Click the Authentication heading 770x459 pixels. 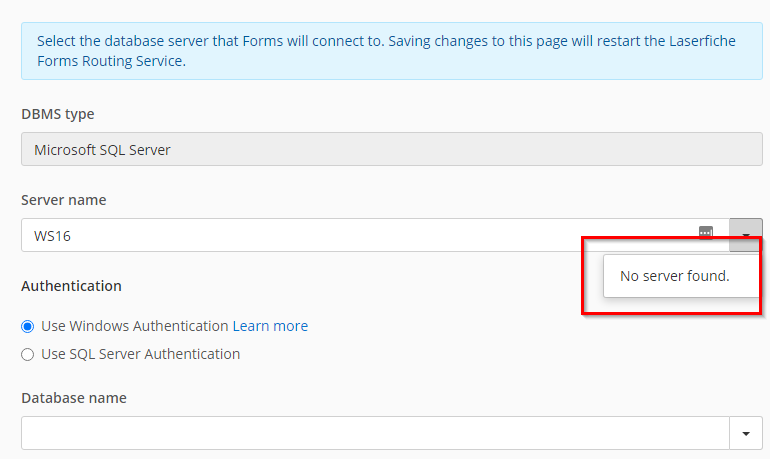(71, 286)
